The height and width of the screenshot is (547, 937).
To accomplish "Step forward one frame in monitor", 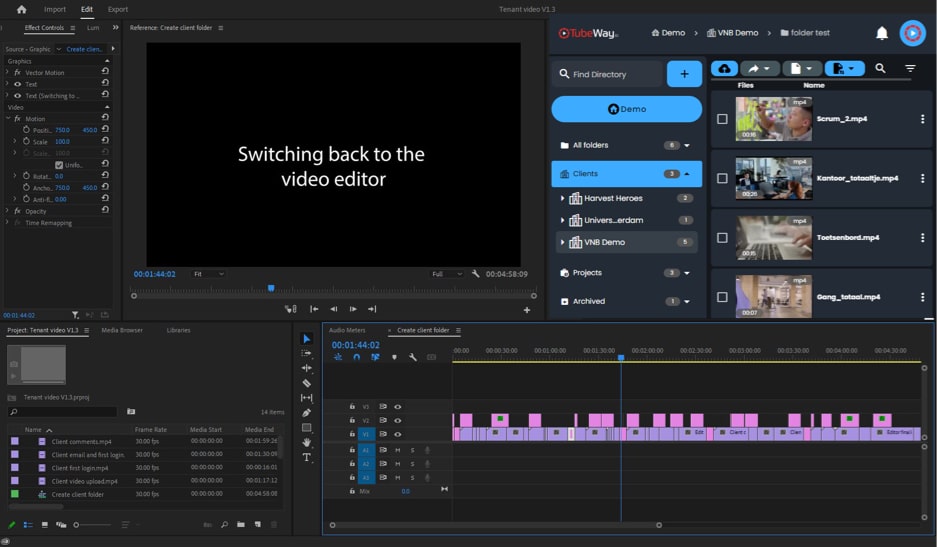I will tap(353, 309).
